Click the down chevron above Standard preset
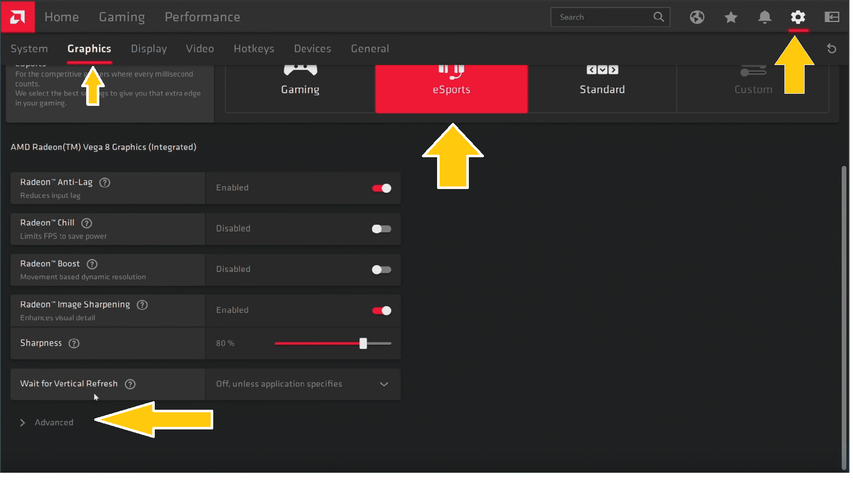The height and width of the screenshot is (504, 853). [x=602, y=70]
